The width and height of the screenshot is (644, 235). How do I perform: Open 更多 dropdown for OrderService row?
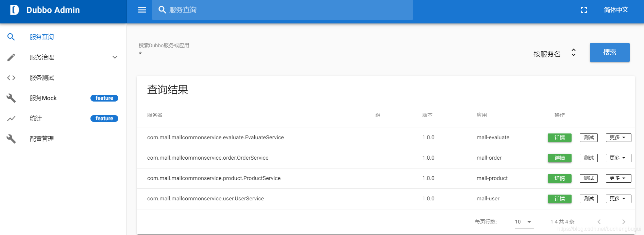coord(618,158)
